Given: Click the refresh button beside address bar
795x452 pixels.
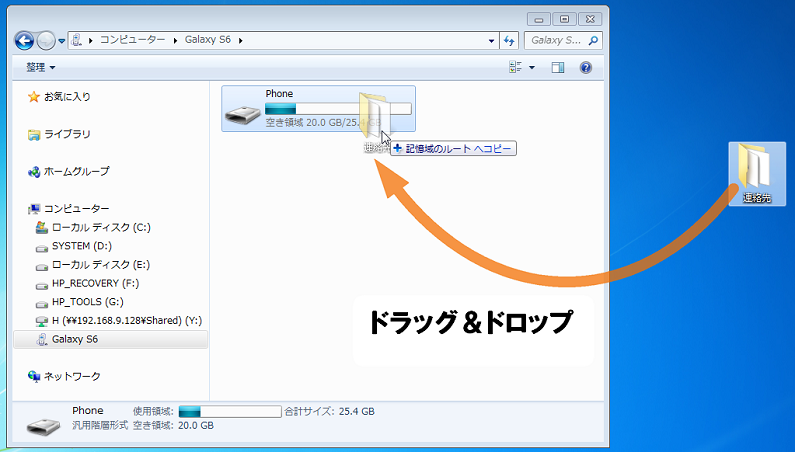Looking at the screenshot, I should [509, 41].
